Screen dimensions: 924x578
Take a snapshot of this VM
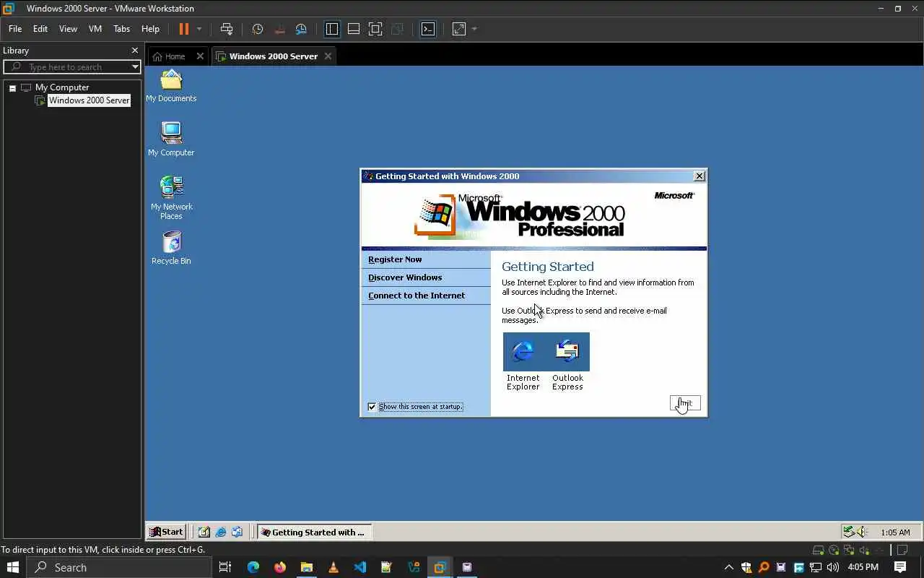258,29
